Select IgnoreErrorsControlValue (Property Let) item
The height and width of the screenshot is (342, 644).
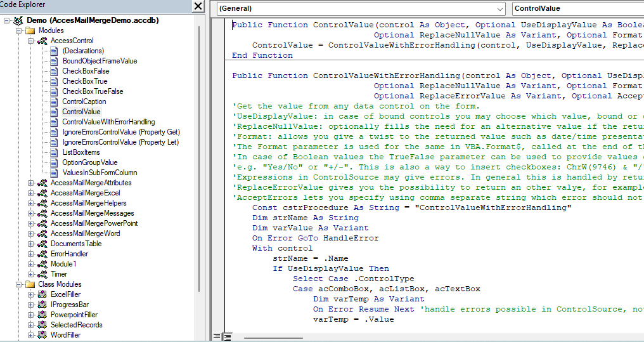pyautogui.click(x=120, y=142)
